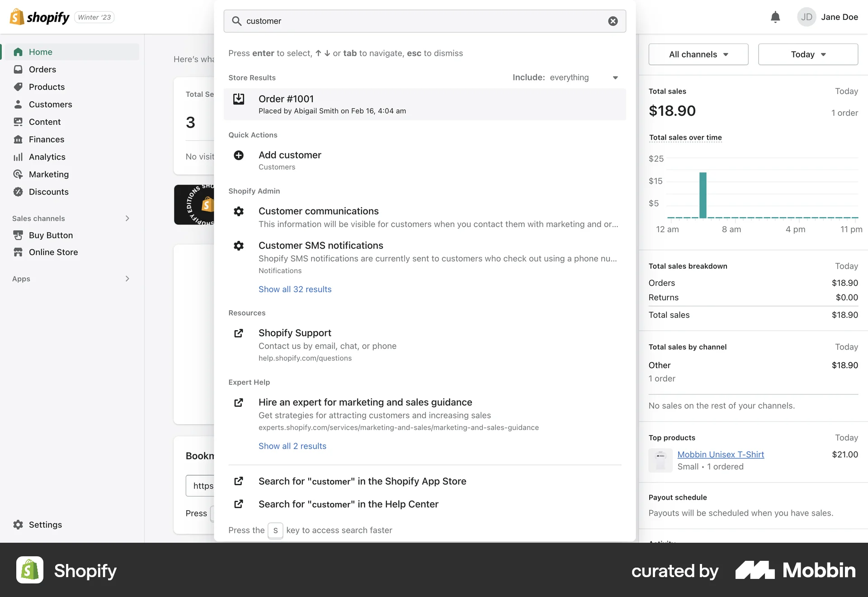Clear the search field with the X icon
This screenshot has width=868, height=597.
pos(613,21)
